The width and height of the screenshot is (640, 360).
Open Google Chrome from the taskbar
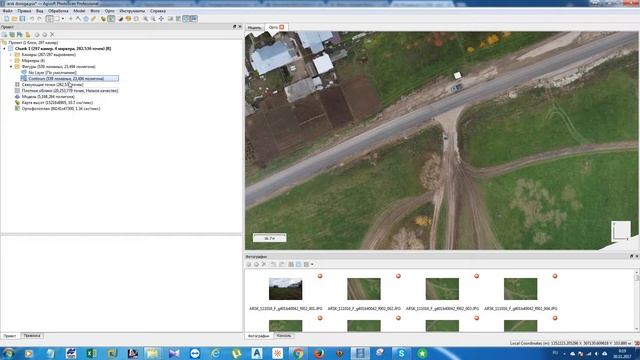click(298, 353)
